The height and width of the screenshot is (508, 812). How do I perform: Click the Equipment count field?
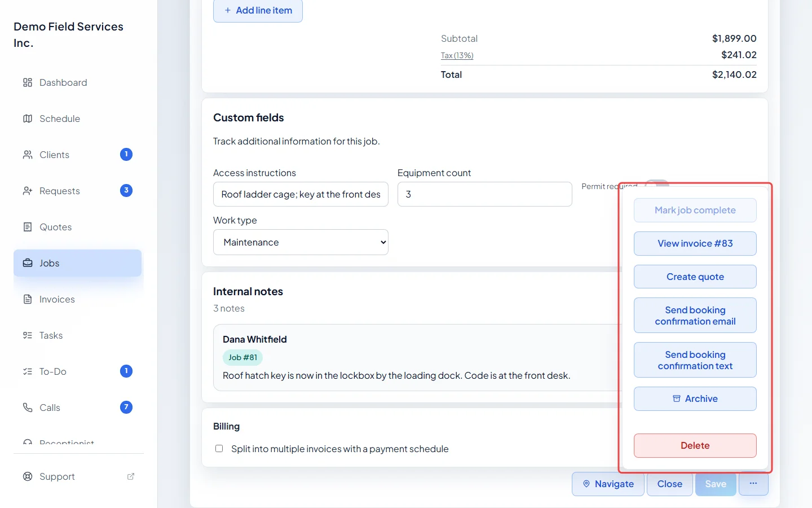(485, 194)
